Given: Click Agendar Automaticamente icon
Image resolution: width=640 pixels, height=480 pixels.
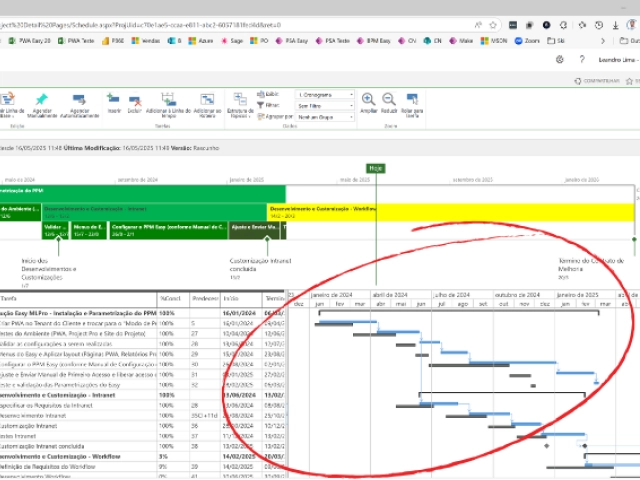Looking at the screenshot, I should click(79, 99).
